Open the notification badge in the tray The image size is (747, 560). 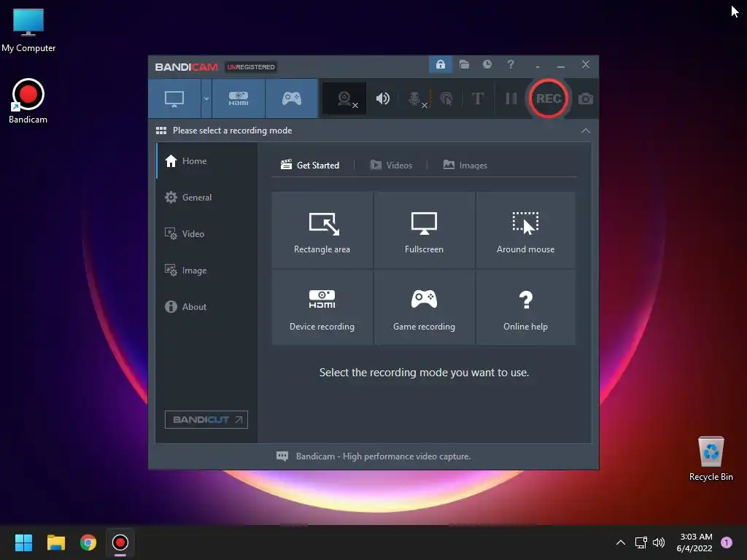point(727,542)
